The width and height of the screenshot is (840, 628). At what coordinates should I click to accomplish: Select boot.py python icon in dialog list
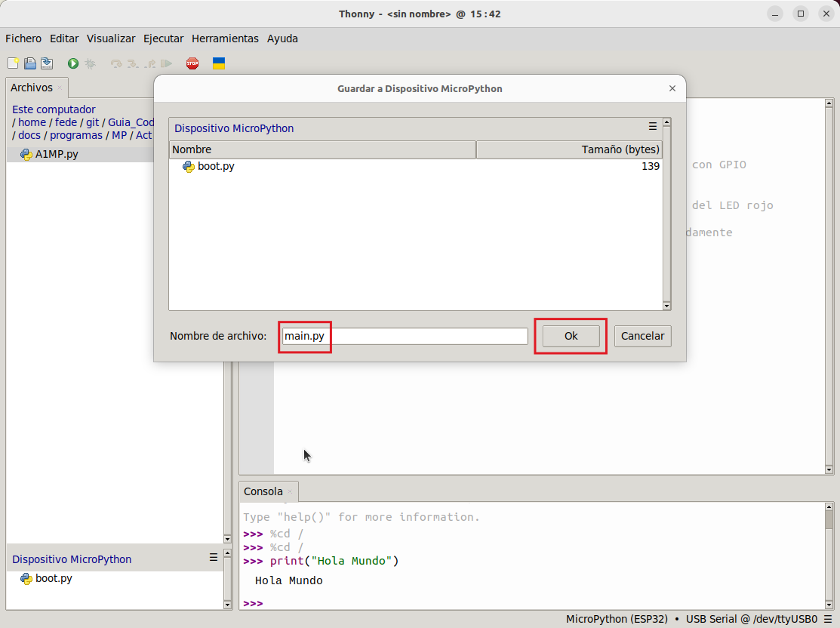[189, 167]
